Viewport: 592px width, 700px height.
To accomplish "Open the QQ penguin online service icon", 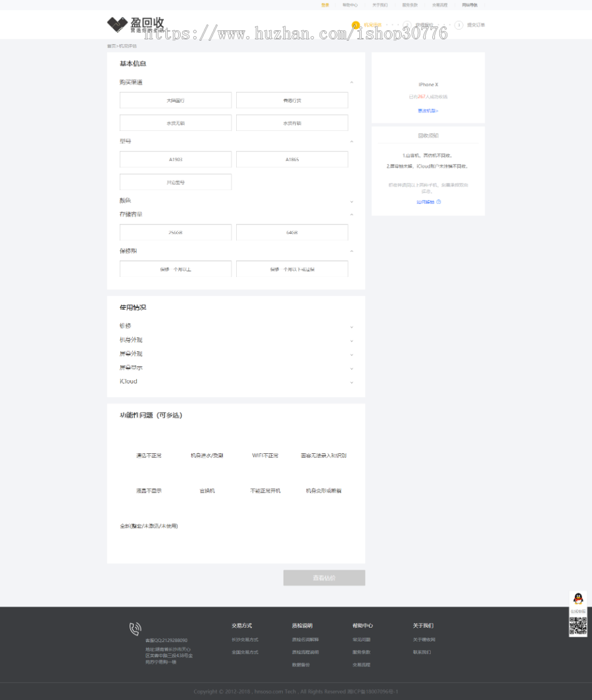I will [578, 599].
